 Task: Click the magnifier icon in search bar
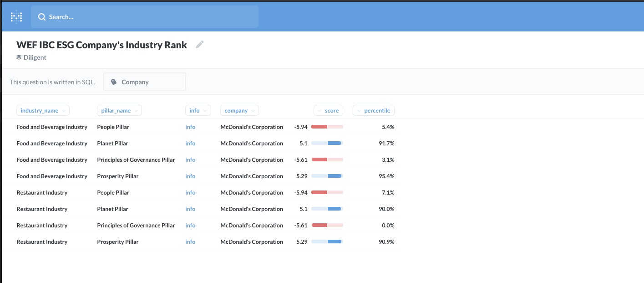pos(42,17)
